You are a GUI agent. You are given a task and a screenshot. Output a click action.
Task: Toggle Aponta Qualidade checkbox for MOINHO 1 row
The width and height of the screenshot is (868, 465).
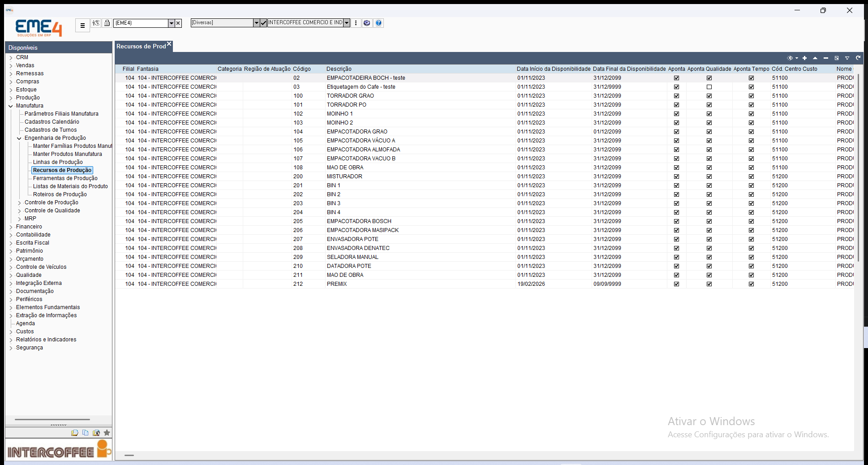(709, 114)
